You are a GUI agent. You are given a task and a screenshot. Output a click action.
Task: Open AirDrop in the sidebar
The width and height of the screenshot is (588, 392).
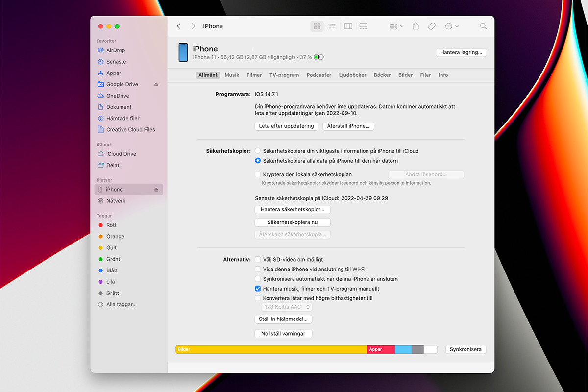point(116,50)
